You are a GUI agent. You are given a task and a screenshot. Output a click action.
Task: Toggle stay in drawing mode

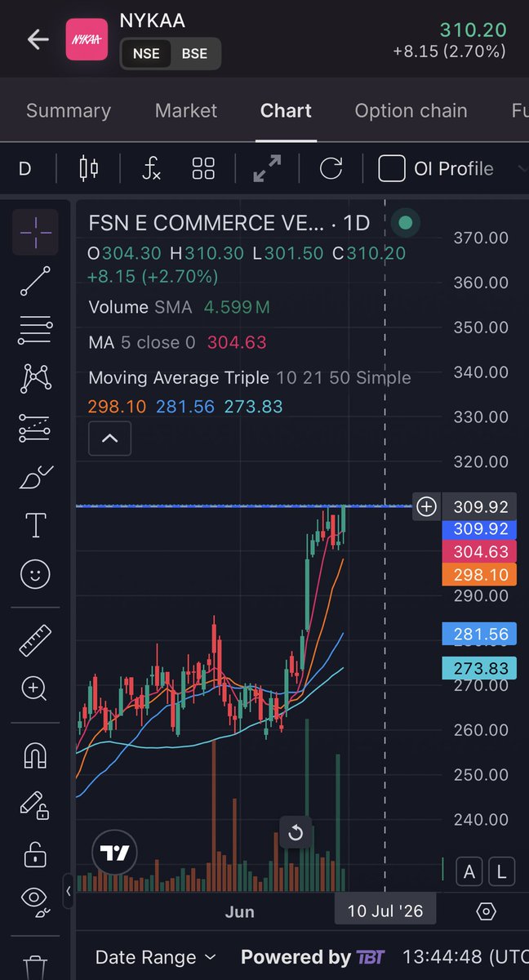pyautogui.click(x=35, y=805)
